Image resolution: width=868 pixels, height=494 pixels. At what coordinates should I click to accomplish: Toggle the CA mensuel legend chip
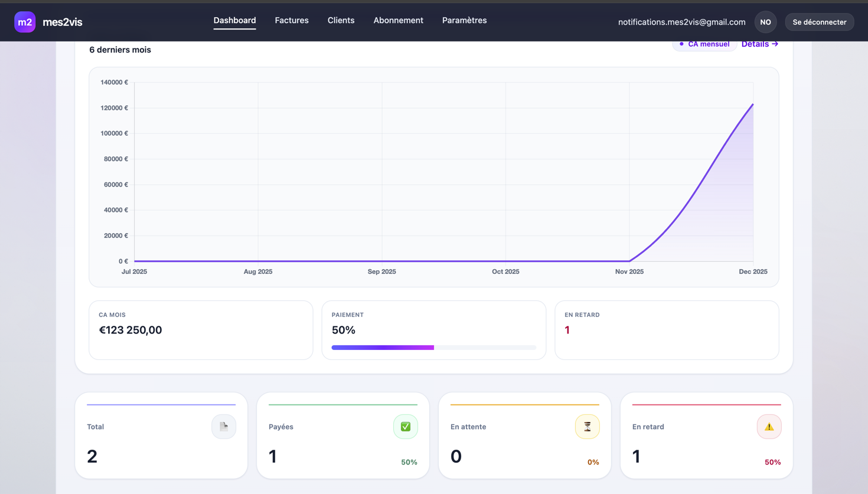click(704, 44)
